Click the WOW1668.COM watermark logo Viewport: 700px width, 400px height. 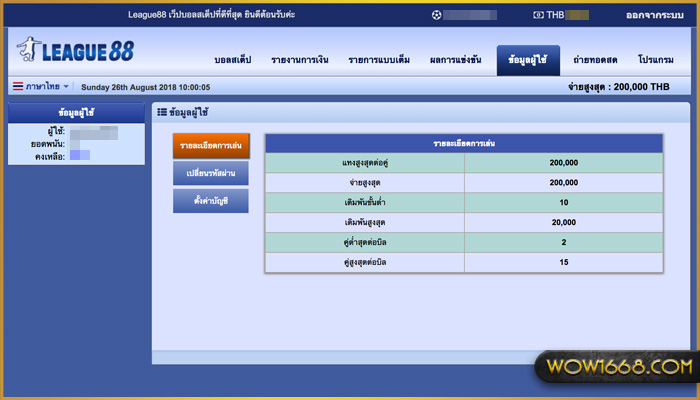[613, 366]
